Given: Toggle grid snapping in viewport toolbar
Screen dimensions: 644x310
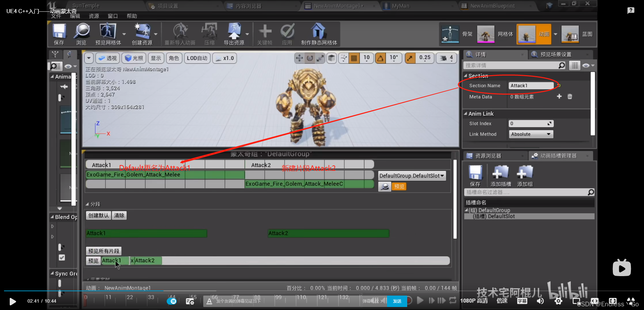Looking at the screenshot, I should (x=354, y=58).
